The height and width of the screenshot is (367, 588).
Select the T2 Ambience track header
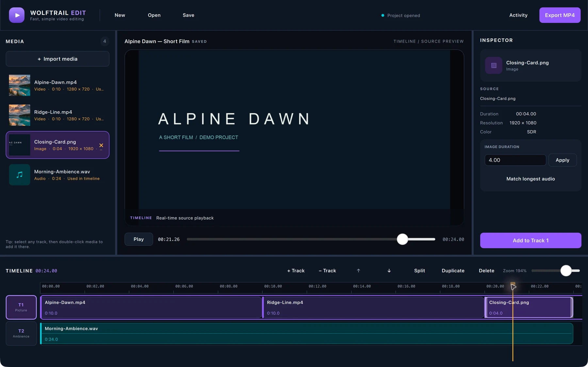[x=21, y=333]
